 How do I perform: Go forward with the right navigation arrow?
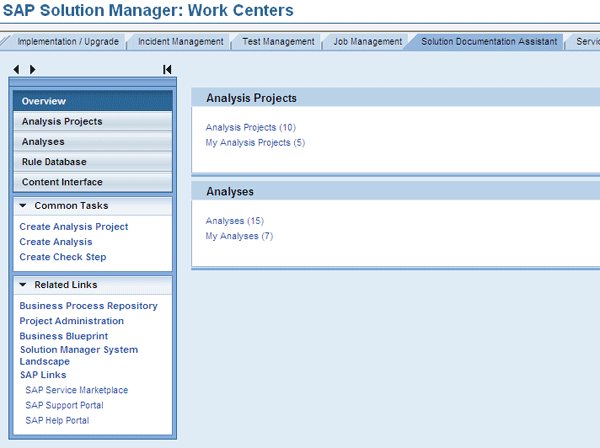point(33,69)
